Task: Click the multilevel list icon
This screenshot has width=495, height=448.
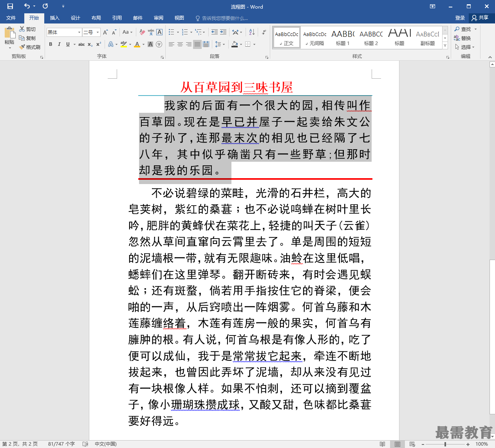Action: click(198, 32)
